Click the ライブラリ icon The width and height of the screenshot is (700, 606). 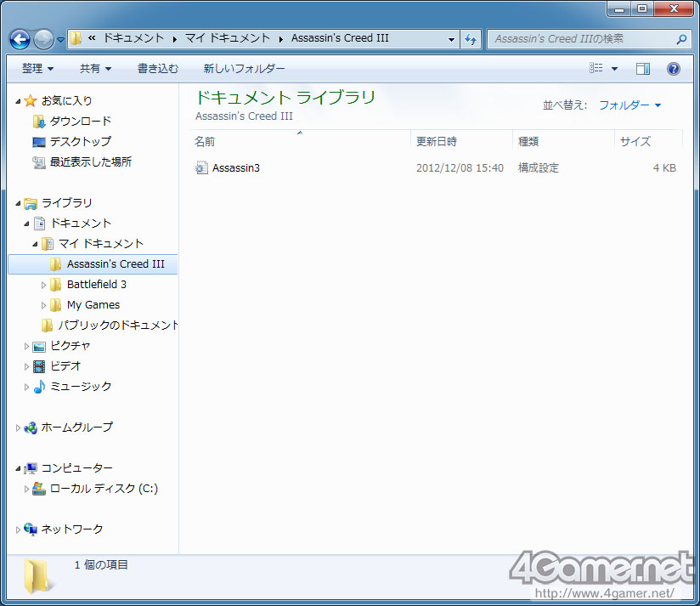(x=31, y=204)
